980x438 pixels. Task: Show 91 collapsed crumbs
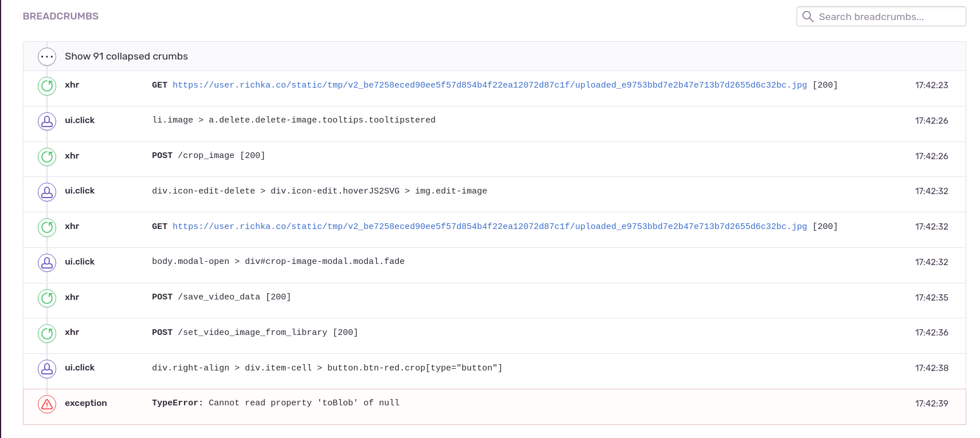126,56
